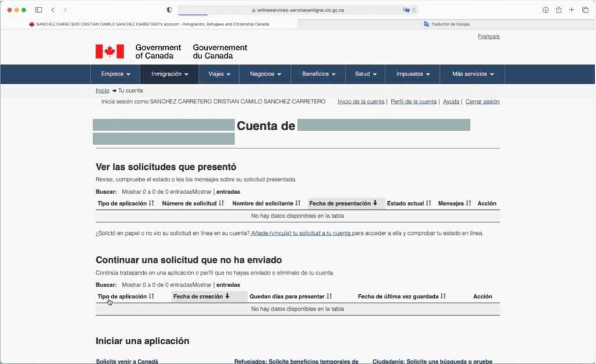Expand the Más servicios menu

[473, 74]
